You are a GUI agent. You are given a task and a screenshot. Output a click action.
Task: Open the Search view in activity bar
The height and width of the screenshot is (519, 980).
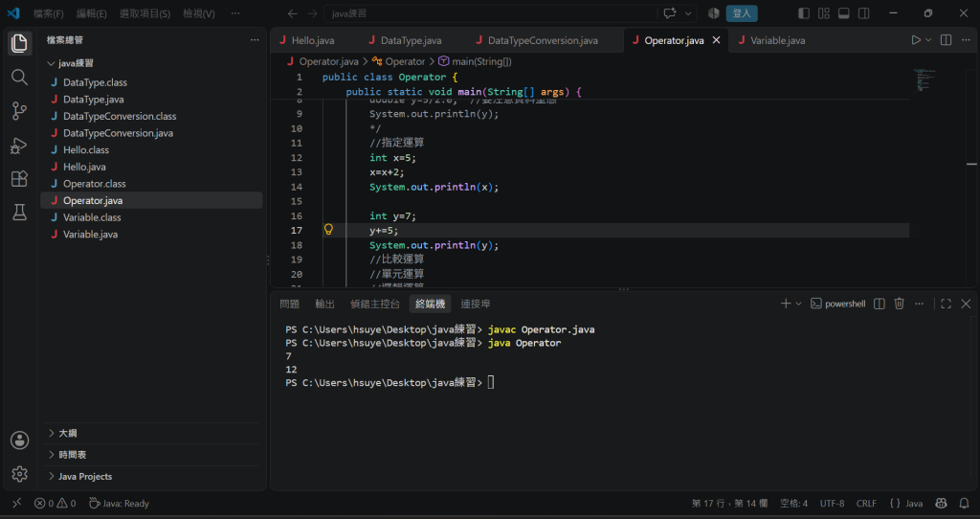coord(19,77)
